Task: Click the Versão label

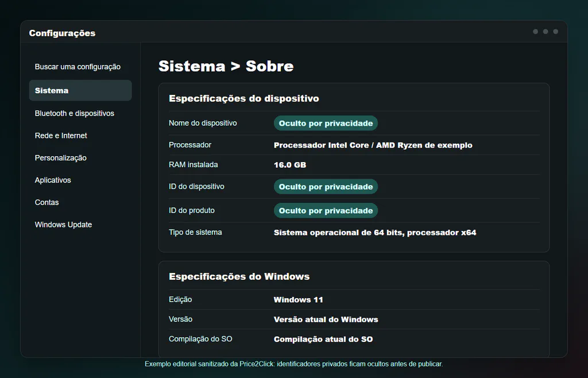Action: [180, 319]
